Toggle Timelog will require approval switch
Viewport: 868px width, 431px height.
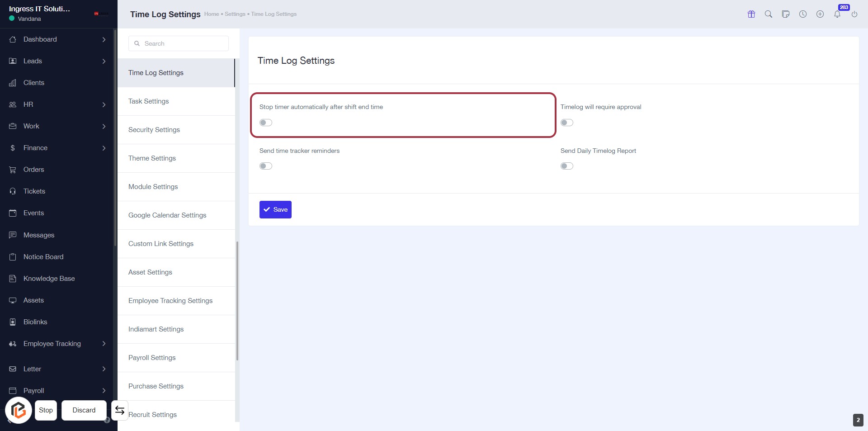point(567,123)
